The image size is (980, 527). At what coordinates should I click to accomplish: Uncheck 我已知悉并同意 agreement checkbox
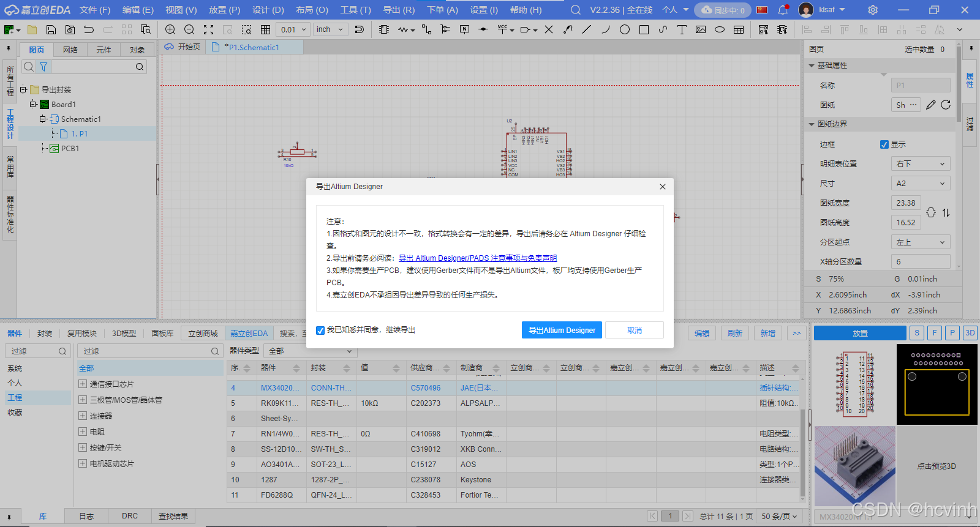click(320, 331)
